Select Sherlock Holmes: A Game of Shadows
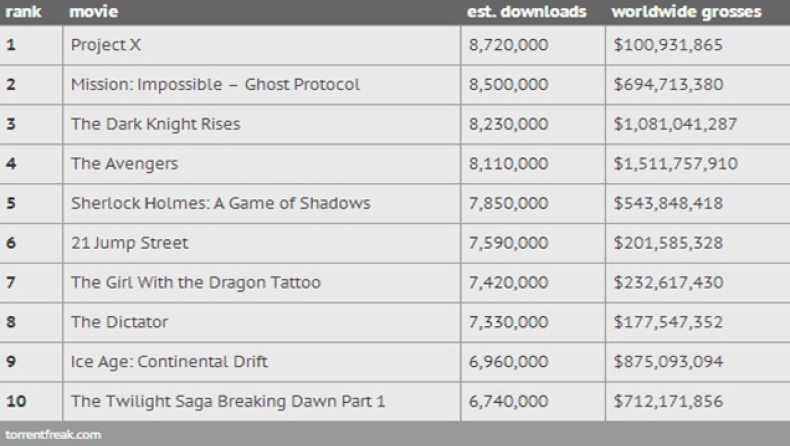The width and height of the screenshot is (790, 446). (220, 203)
